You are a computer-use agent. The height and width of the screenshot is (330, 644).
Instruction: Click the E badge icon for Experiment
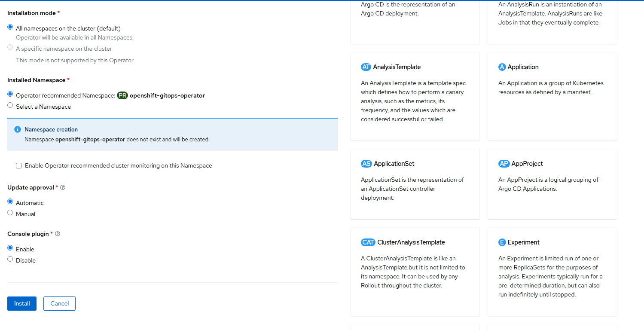click(x=502, y=242)
